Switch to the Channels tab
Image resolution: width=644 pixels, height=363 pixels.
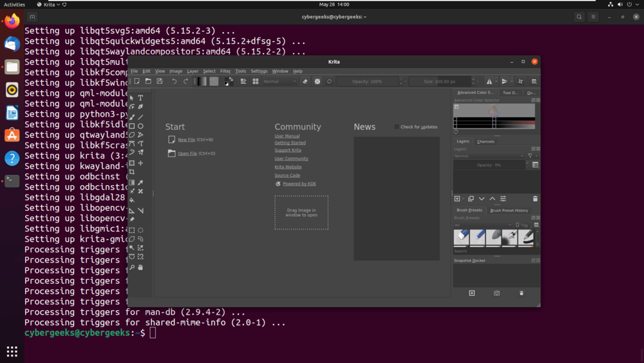[486, 141]
